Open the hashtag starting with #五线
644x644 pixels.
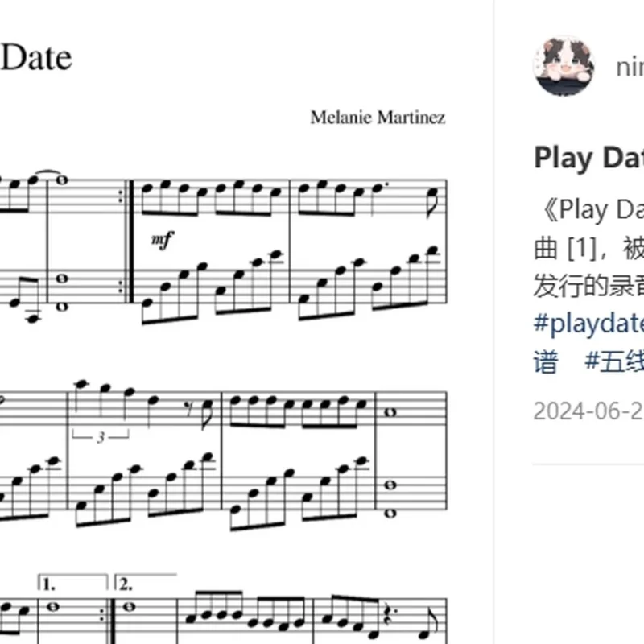point(614,361)
